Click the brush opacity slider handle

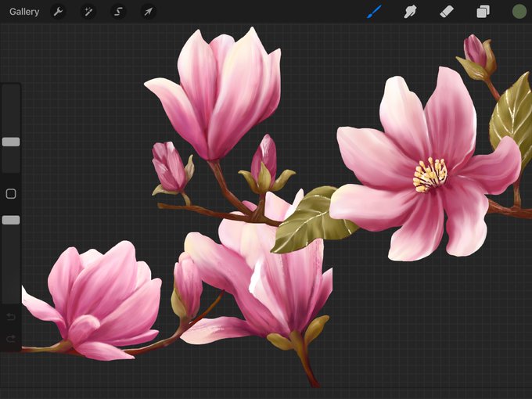[x=11, y=220]
